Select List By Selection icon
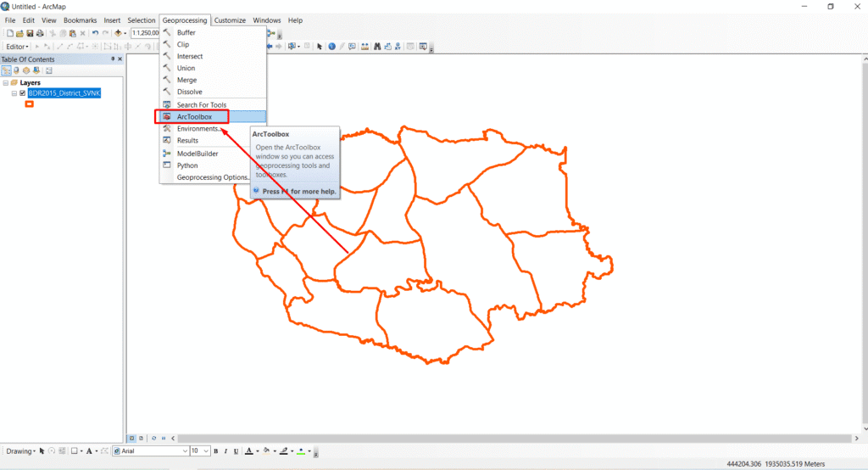 point(36,70)
